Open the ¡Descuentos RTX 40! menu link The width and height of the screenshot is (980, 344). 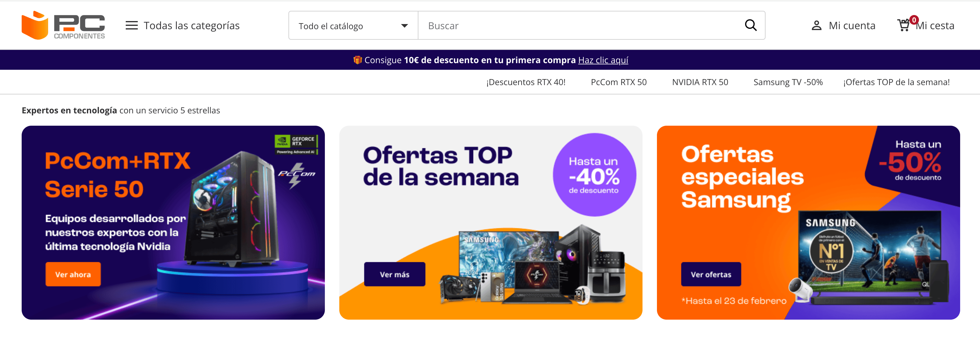pos(526,82)
